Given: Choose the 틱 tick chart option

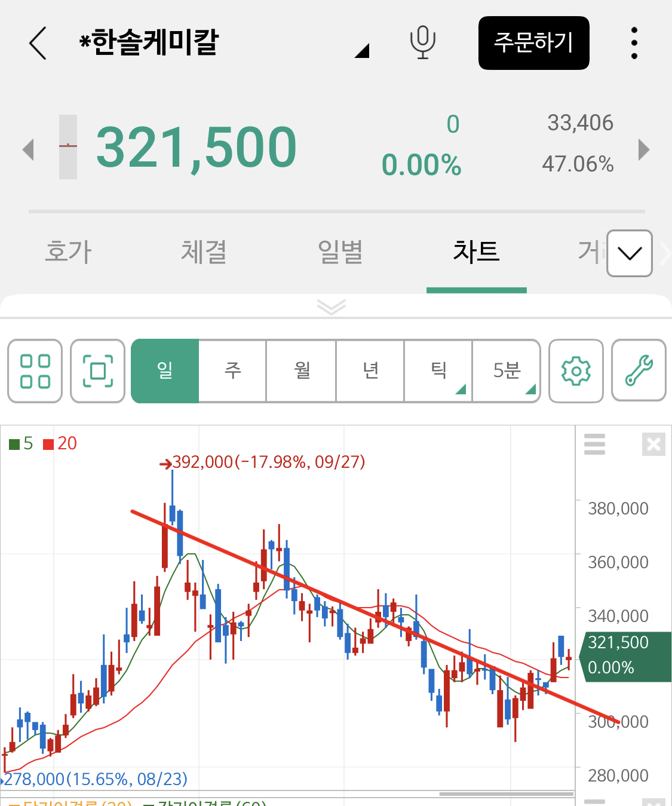Looking at the screenshot, I should (x=438, y=371).
